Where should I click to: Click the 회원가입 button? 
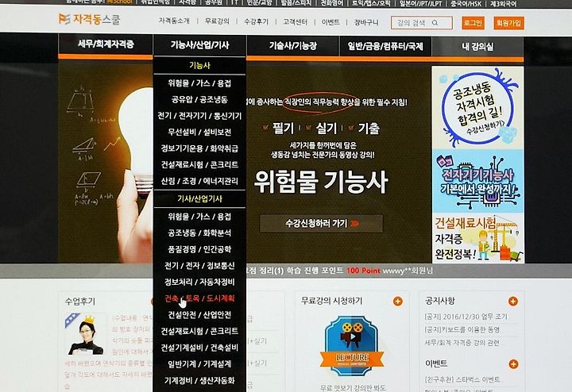[508, 23]
